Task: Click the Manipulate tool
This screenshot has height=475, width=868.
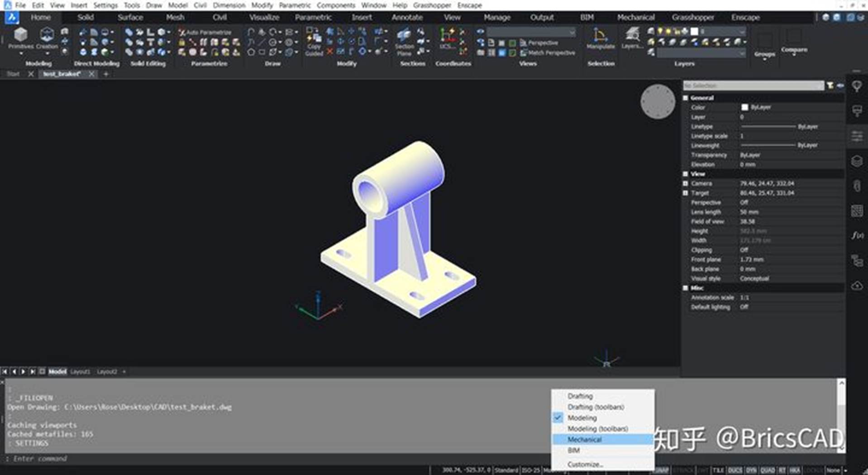Action: (x=601, y=38)
